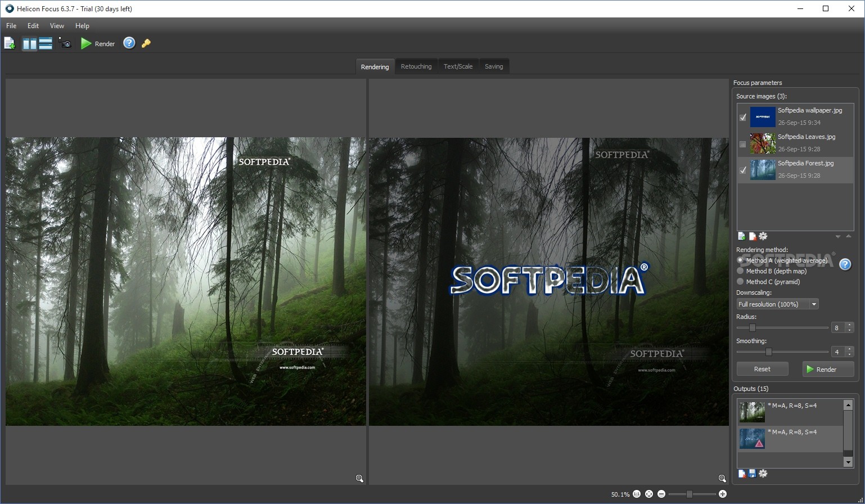Viewport: 865px width, 504px height.
Task: Decrease Radius value with down arrow
Action: pyautogui.click(x=849, y=330)
